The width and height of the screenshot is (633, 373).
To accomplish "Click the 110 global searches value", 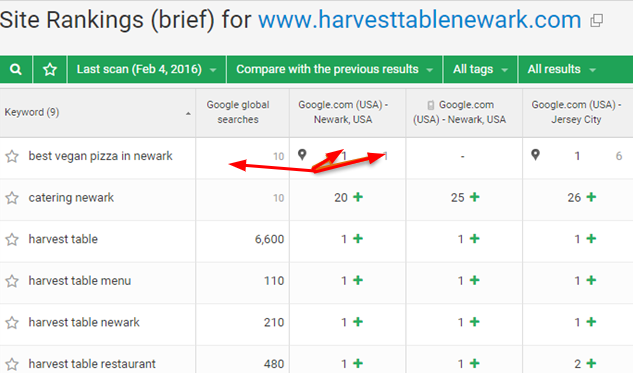I will pyautogui.click(x=274, y=281).
